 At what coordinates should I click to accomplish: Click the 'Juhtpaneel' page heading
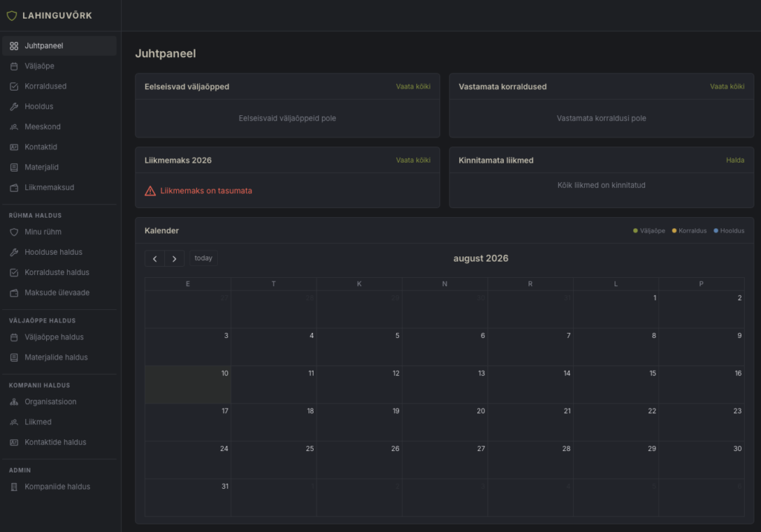coord(166,53)
